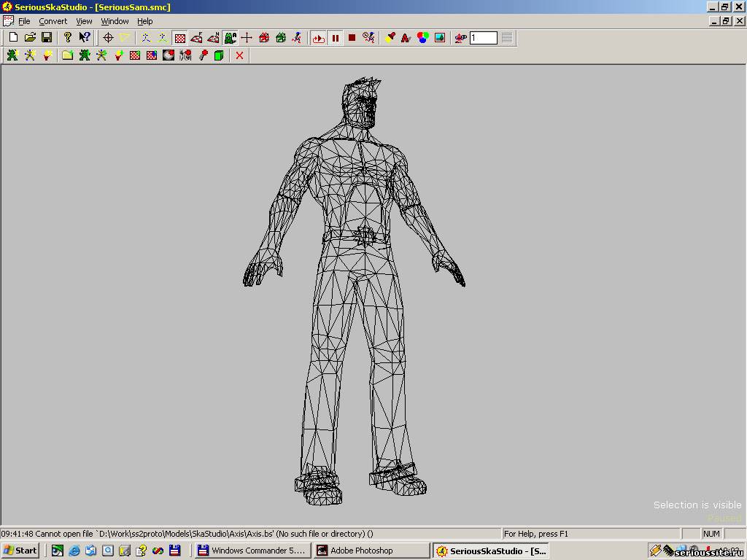Click the crosshair target toolbar icon

(x=108, y=38)
